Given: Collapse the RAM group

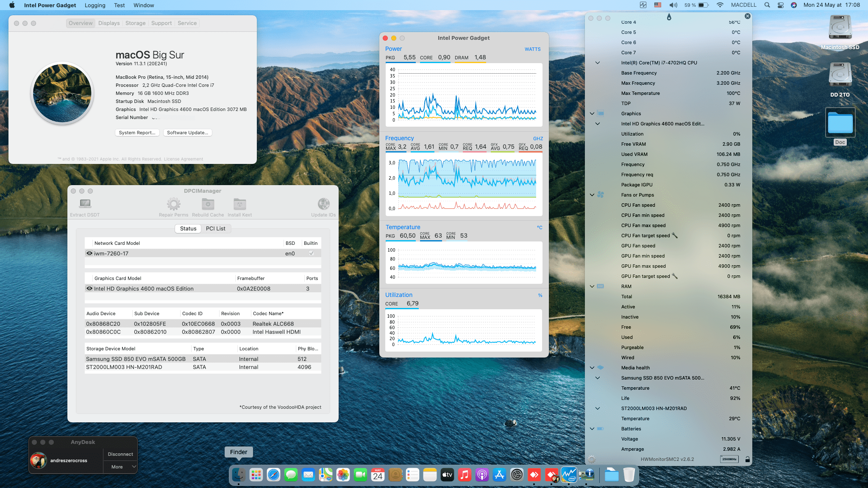Looking at the screenshot, I should coord(592,286).
